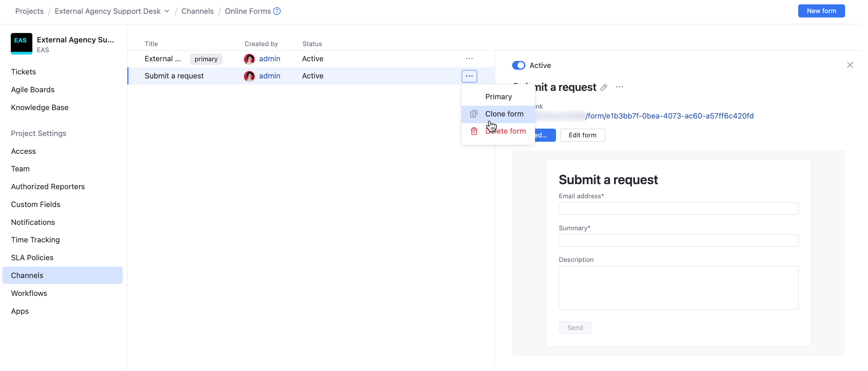Close the form details panel

[850, 65]
